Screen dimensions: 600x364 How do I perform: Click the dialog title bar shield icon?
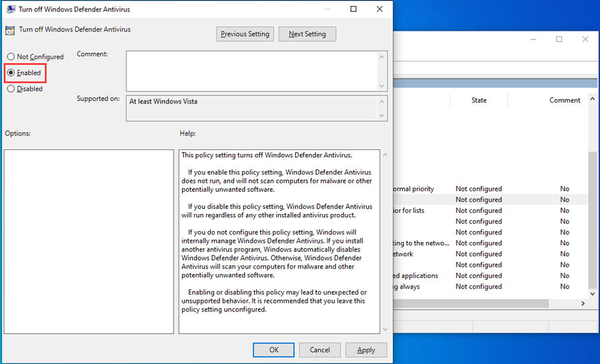point(10,9)
